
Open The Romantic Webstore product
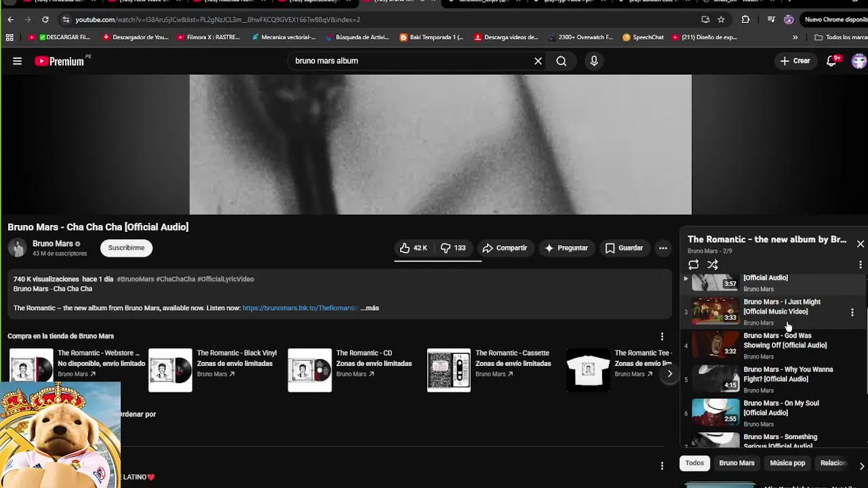(x=77, y=370)
